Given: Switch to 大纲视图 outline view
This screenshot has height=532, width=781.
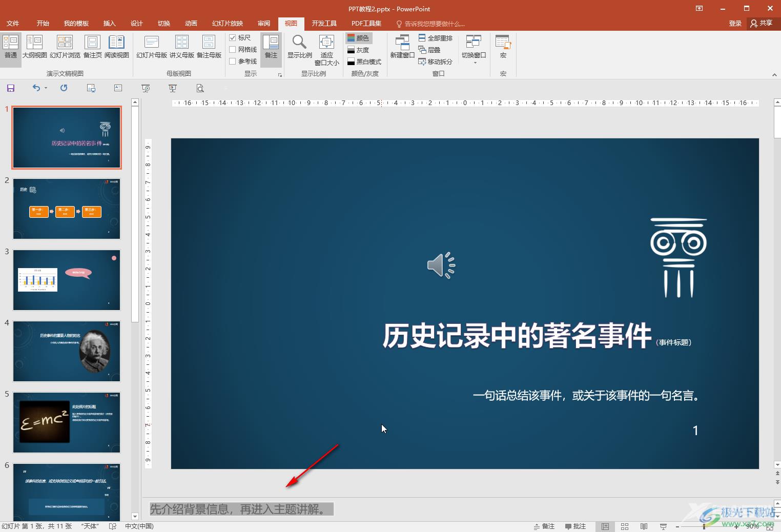Looking at the screenshot, I should click(x=34, y=47).
